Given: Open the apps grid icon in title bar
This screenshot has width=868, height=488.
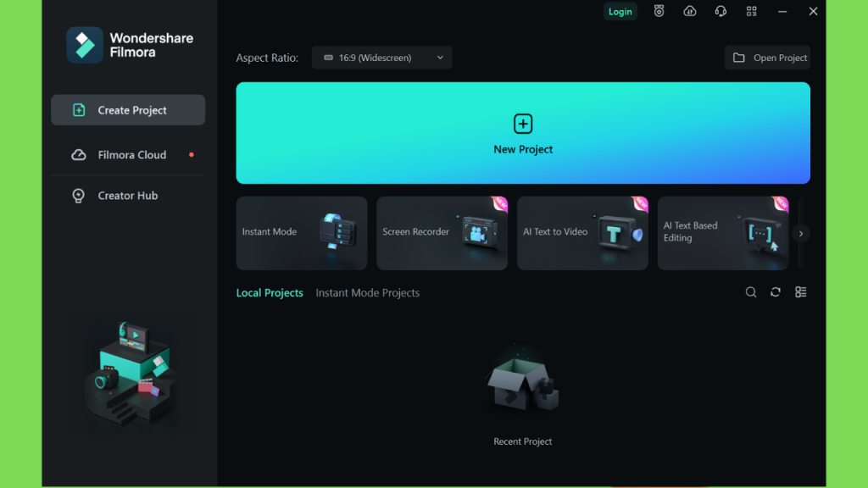Looking at the screenshot, I should [x=751, y=11].
